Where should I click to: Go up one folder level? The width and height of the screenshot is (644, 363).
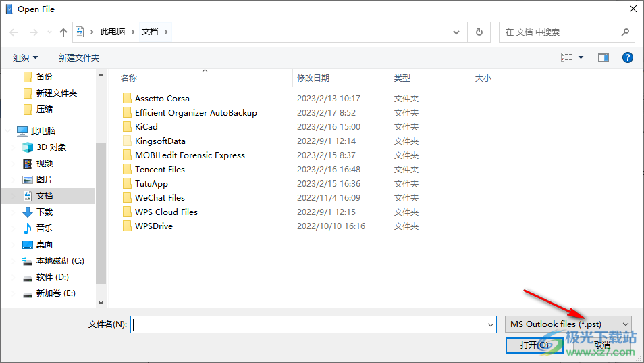[63, 32]
